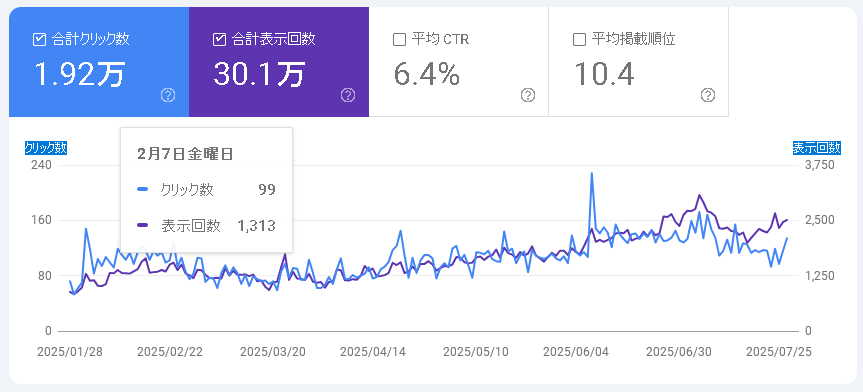Open help icon on 平均掲載順位 card
The image size is (863, 392).
coord(708,96)
